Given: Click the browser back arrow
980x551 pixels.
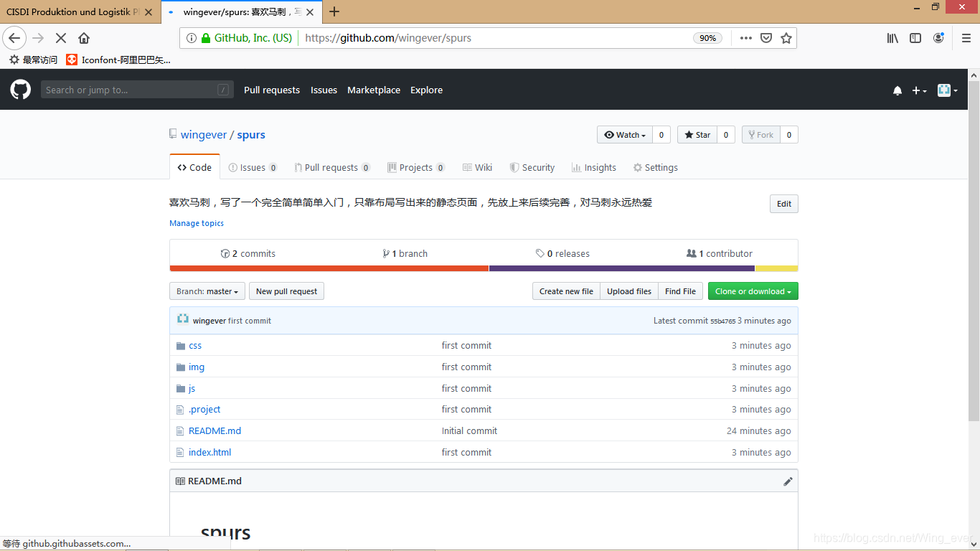Looking at the screenshot, I should [14, 38].
